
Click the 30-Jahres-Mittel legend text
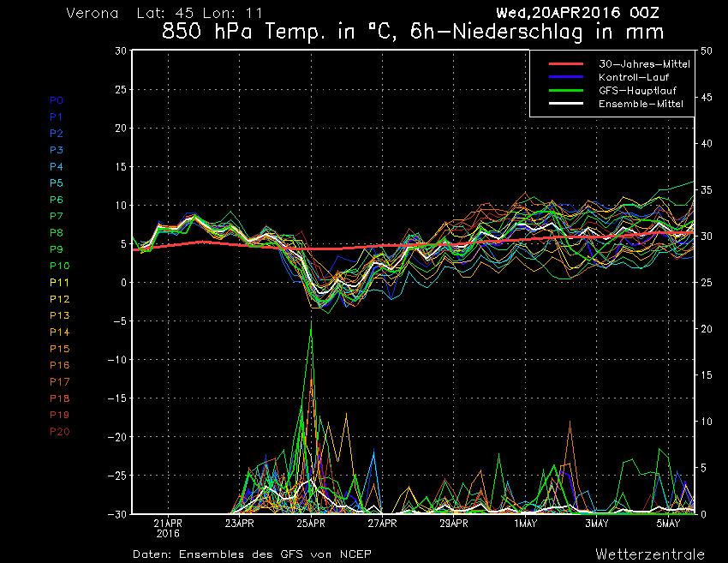click(644, 64)
